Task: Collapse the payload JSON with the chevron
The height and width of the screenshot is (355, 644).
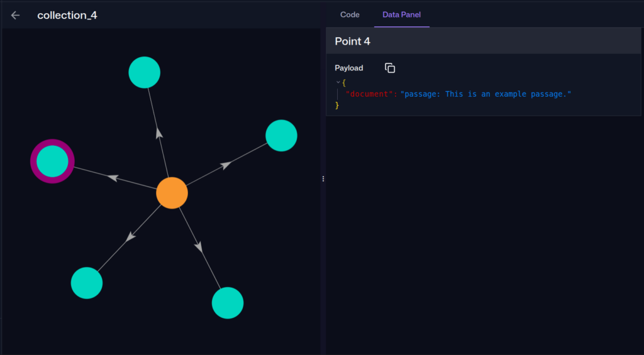Action: (x=338, y=82)
